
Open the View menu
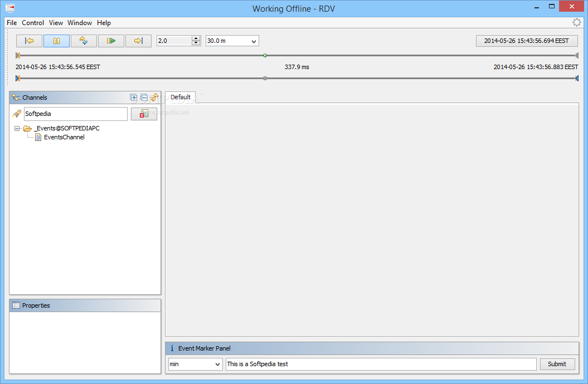click(x=56, y=22)
